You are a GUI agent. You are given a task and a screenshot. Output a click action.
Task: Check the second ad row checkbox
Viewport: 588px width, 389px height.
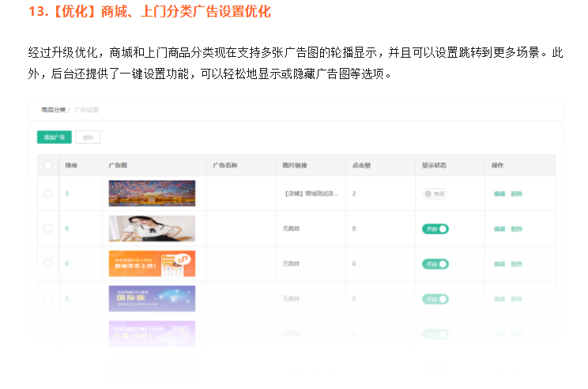(47, 228)
